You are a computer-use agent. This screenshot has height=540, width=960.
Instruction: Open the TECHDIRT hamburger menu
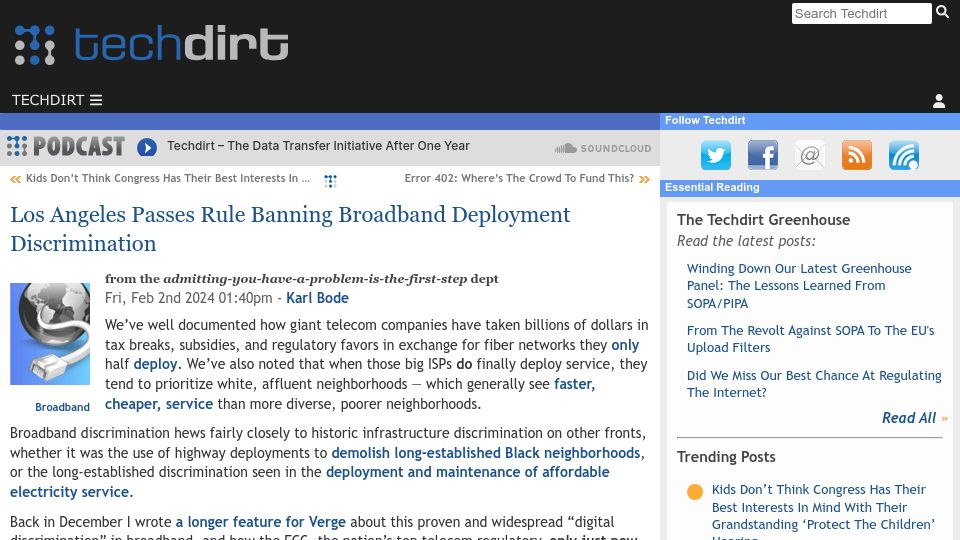point(57,100)
